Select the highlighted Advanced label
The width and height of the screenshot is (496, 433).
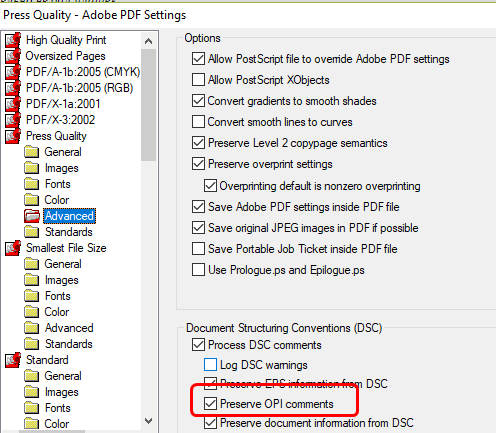pos(69,216)
